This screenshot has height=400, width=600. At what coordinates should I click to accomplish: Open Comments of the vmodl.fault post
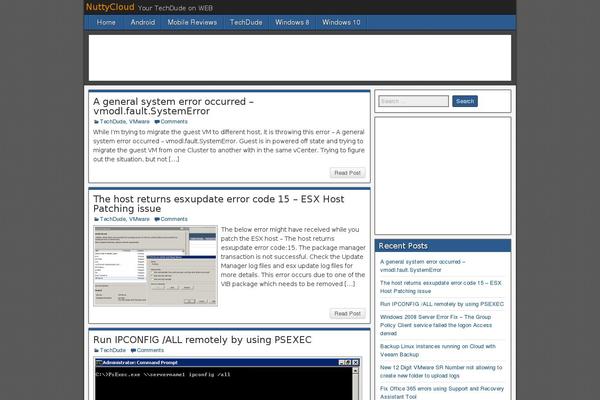(174, 122)
